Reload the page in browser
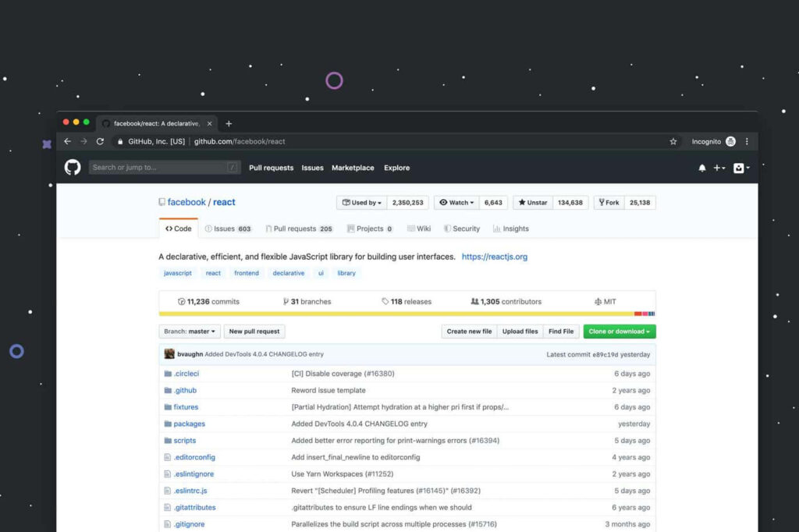Image resolution: width=799 pixels, height=532 pixels. click(100, 142)
